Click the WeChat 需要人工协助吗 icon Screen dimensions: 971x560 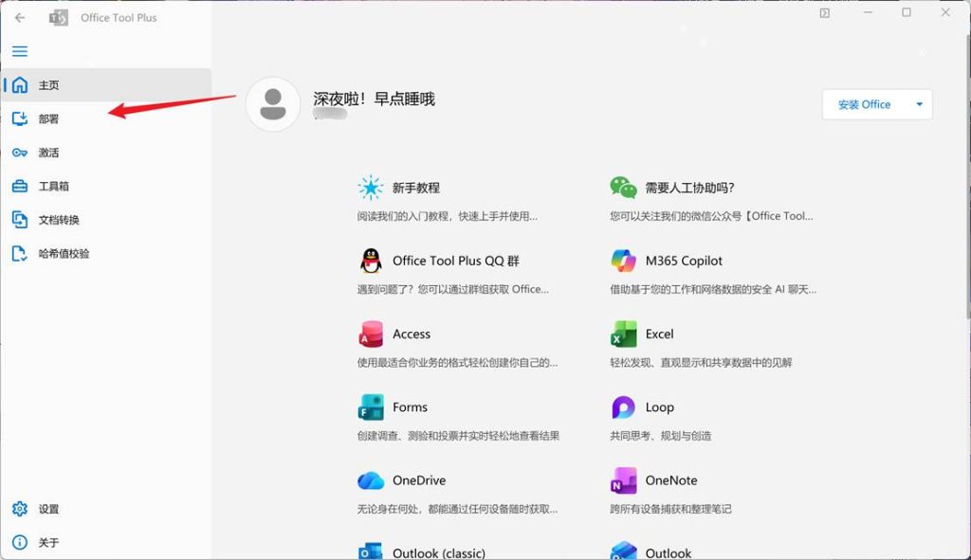[623, 188]
